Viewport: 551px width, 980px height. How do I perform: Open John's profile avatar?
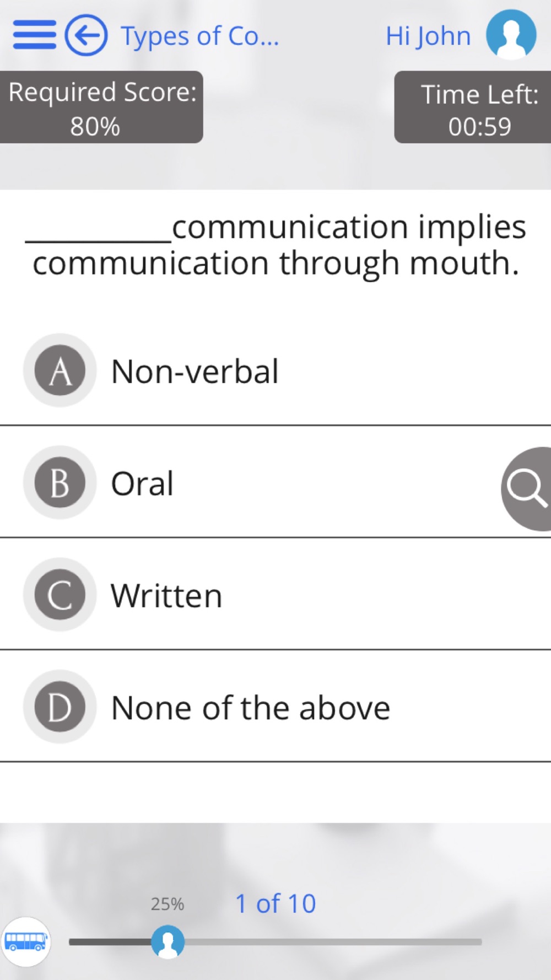point(511,34)
